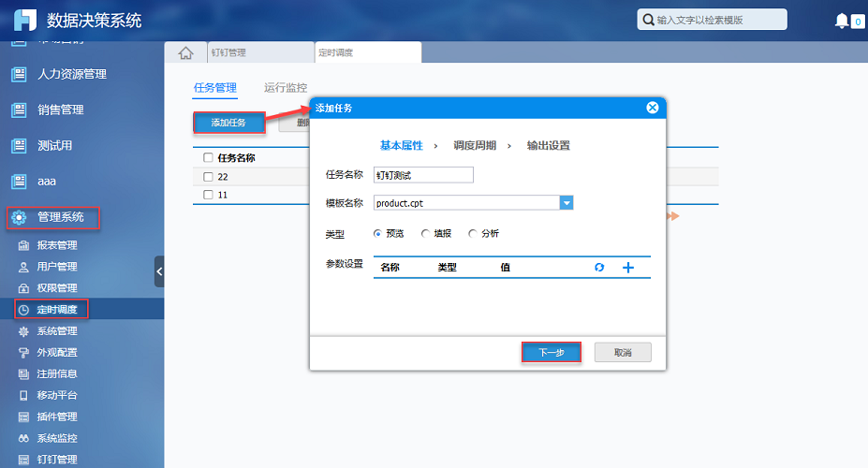Open 外观配置 menu entry
868x468 pixels.
coord(57,353)
